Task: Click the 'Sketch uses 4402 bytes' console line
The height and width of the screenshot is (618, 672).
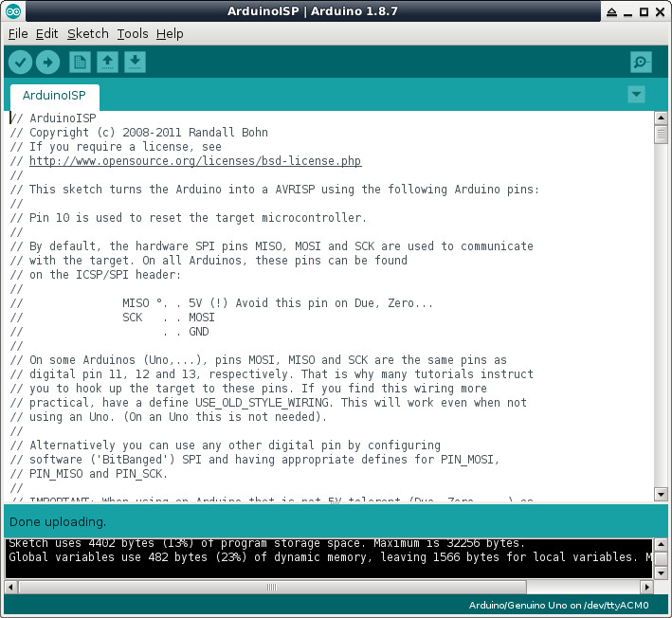Action: click(x=266, y=543)
